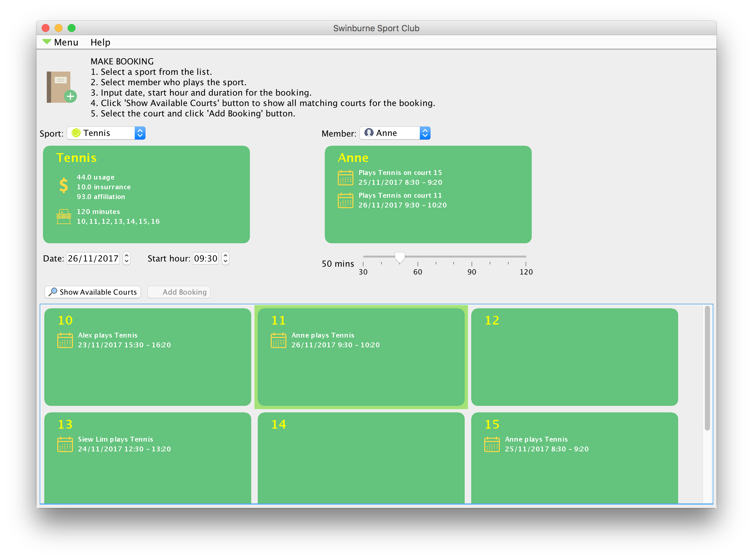Select empty court 12 card
753x560 pixels.
tap(574, 357)
